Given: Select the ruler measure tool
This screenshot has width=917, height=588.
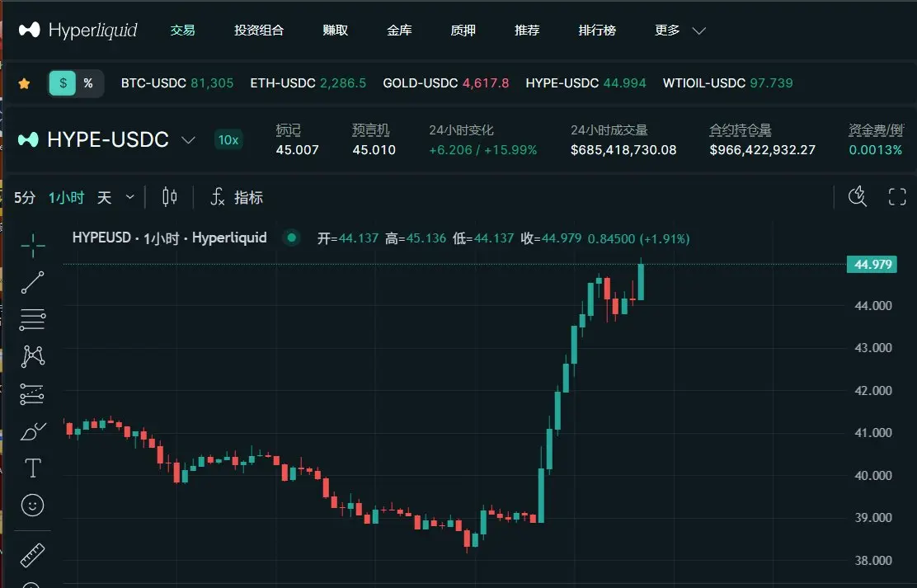Looking at the screenshot, I should (x=33, y=555).
